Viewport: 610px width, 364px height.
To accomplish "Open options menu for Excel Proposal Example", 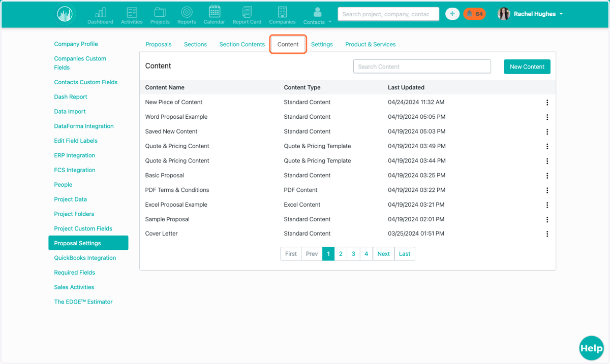I will point(547,205).
